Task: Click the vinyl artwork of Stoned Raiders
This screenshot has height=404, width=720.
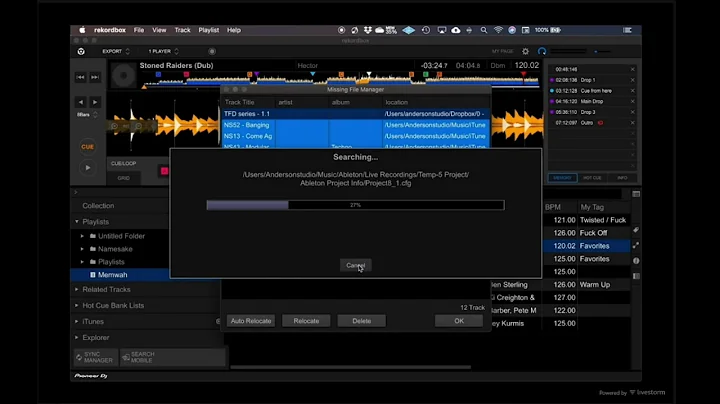Action: point(123,76)
